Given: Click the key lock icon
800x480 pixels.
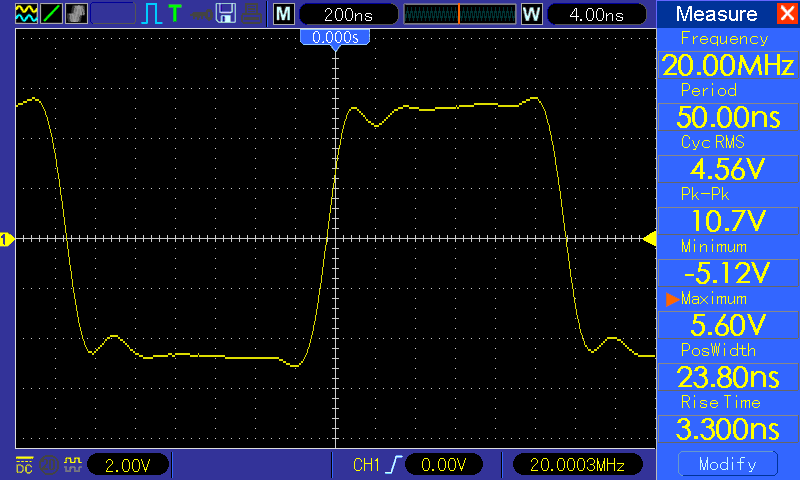Looking at the screenshot, I should click(201, 14).
